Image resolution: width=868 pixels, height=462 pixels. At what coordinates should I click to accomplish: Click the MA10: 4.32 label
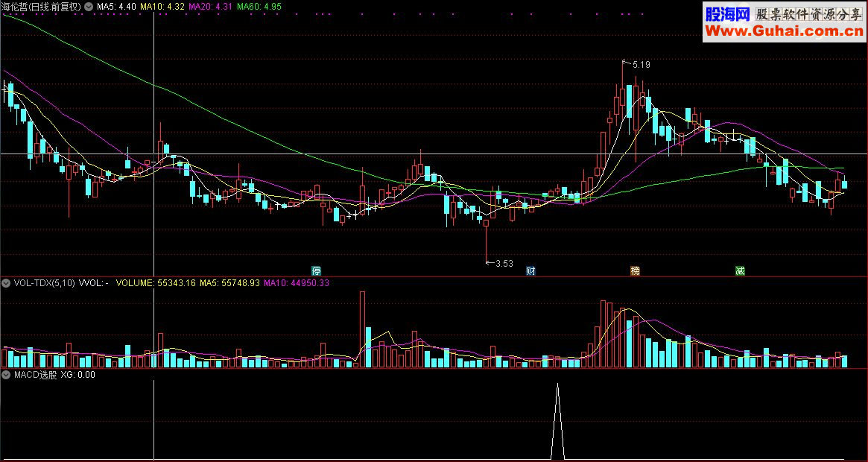(162, 7)
